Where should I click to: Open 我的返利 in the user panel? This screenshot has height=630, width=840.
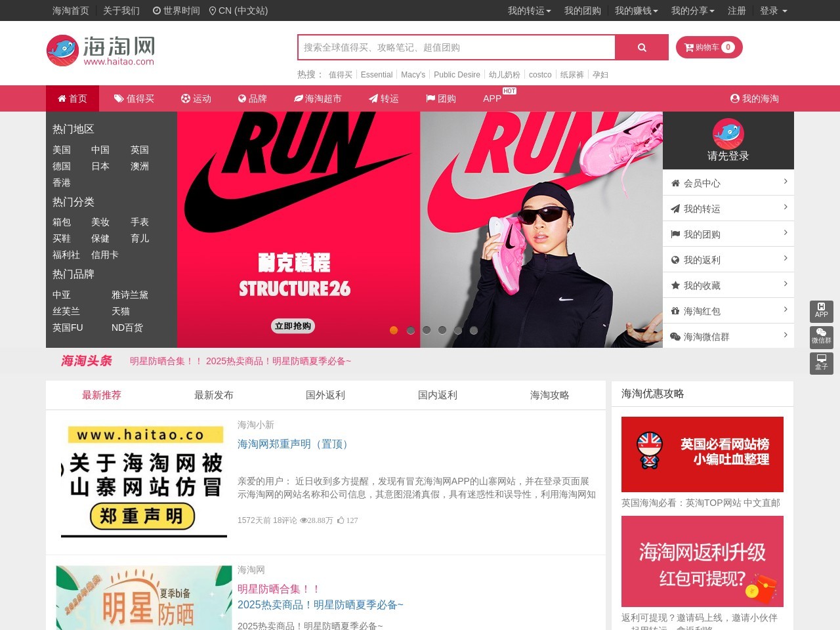click(728, 259)
